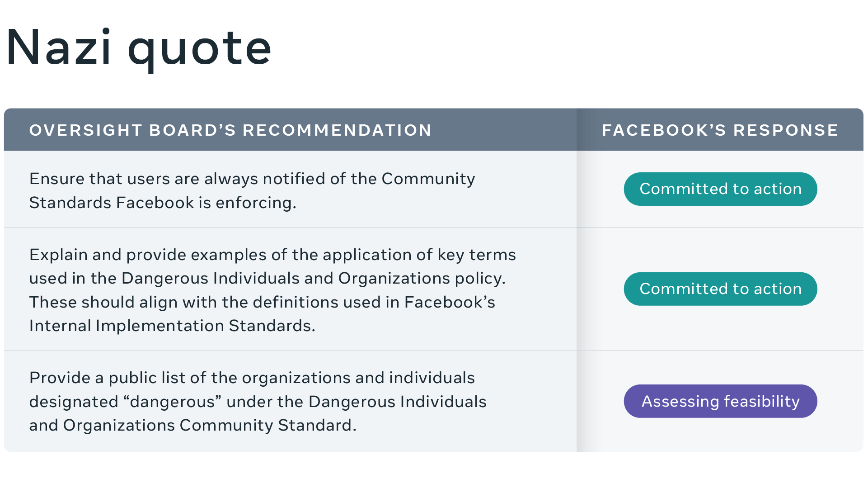The height and width of the screenshot is (479, 868).
Task: Click Committed to action badge beside key terms recommendation
Action: [x=720, y=289]
